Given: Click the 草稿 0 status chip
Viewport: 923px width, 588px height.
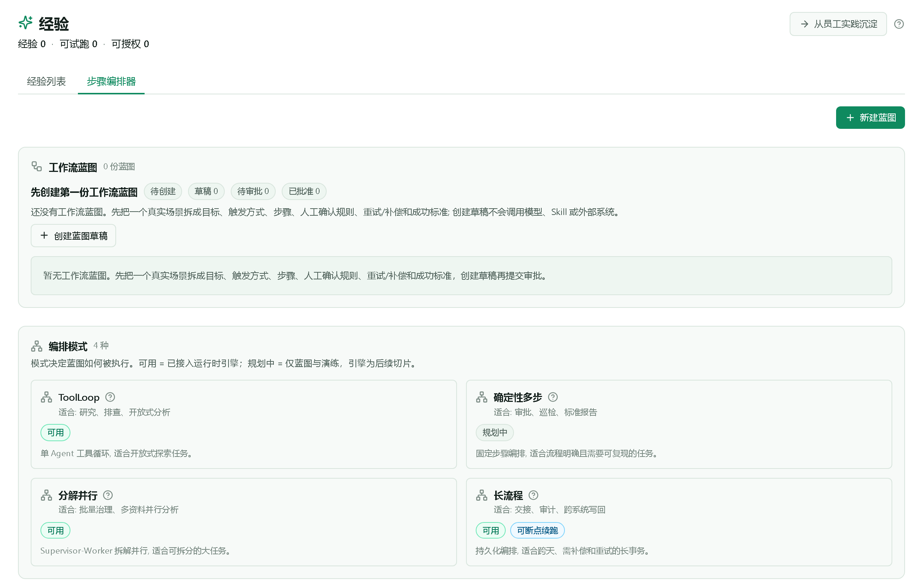Looking at the screenshot, I should (206, 191).
